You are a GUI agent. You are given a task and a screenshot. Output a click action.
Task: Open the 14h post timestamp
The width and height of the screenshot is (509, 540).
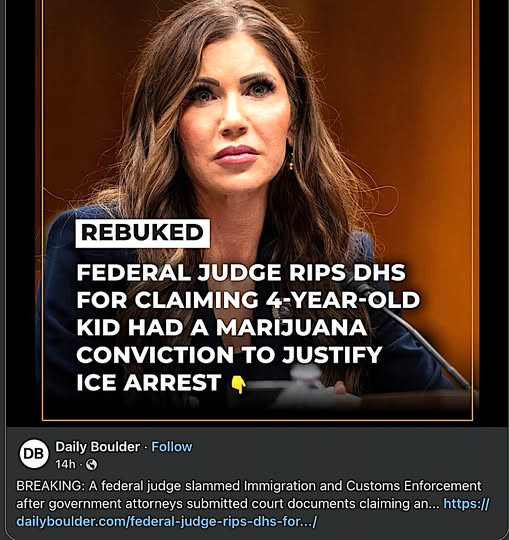point(65,465)
